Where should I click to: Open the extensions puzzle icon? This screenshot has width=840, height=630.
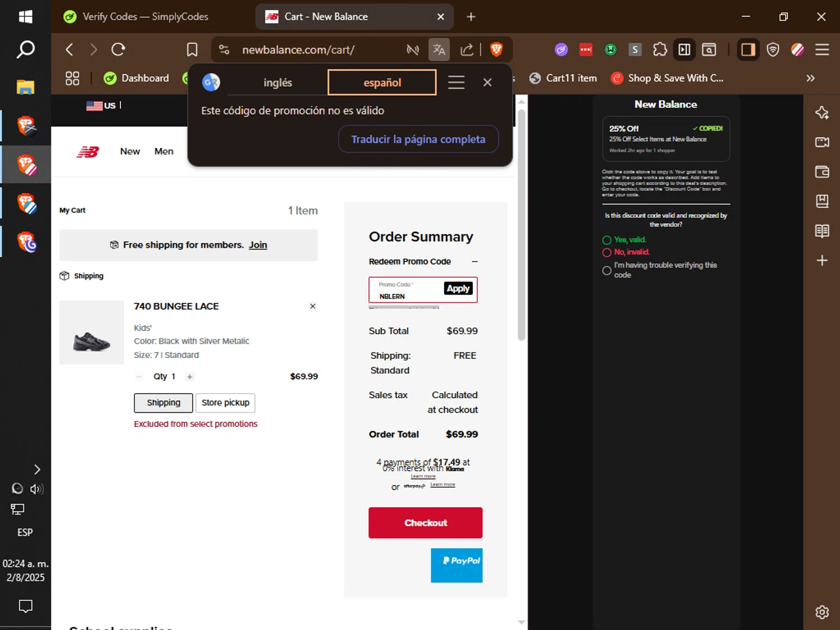[660, 50]
